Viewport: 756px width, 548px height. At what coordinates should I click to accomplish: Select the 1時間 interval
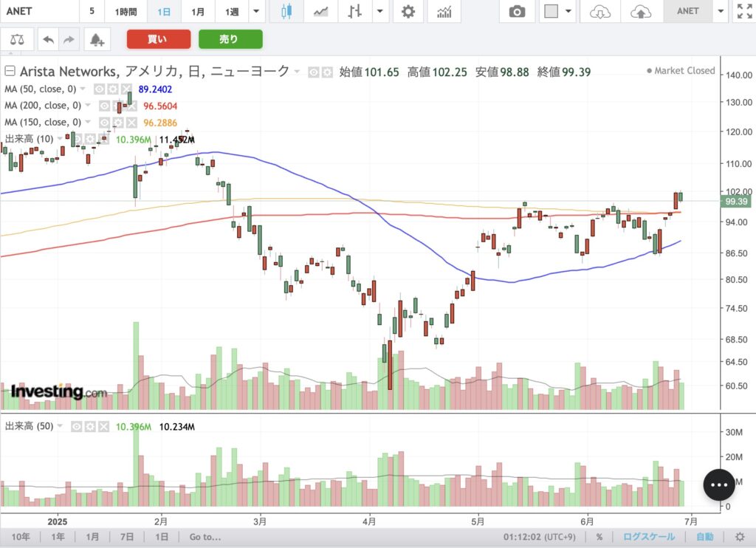pyautogui.click(x=126, y=12)
